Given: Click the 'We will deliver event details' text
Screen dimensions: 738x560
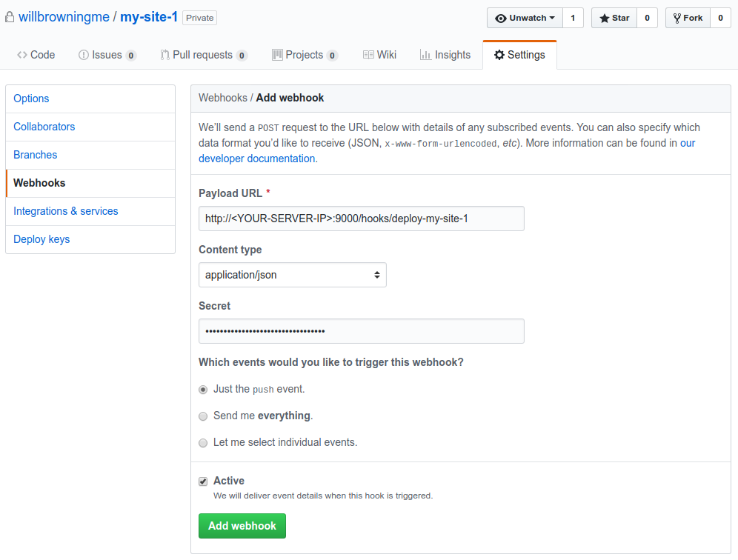Looking at the screenshot, I should [323, 496].
